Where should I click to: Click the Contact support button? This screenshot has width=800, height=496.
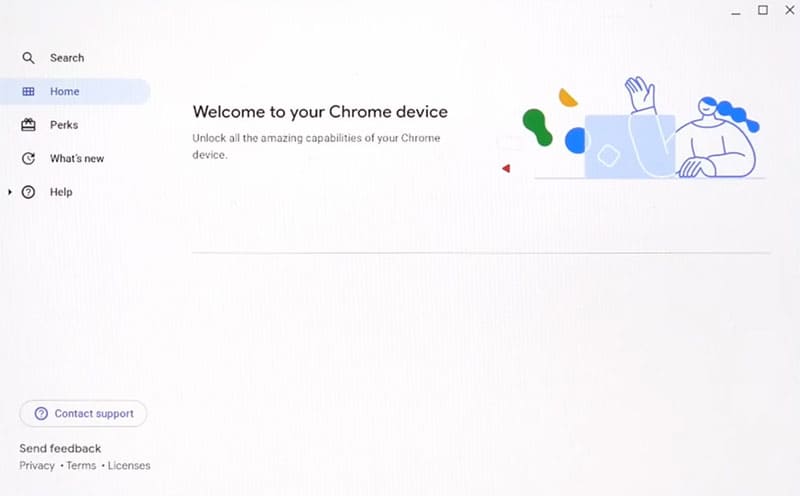coord(83,413)
